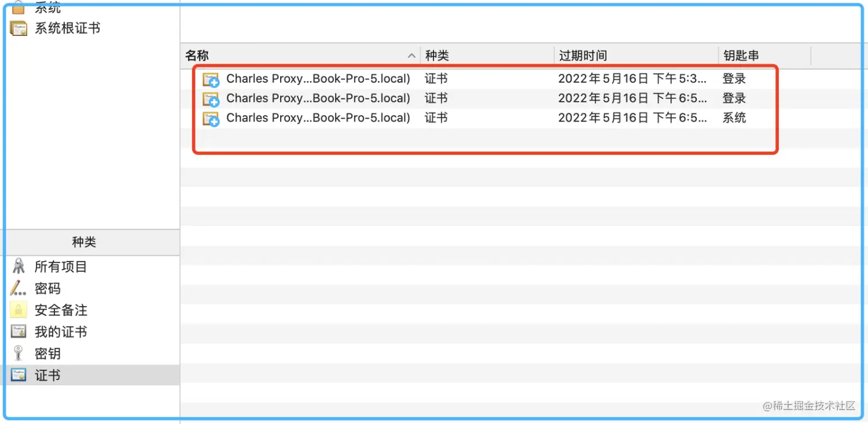Sort by the 名称 column header

300,56
